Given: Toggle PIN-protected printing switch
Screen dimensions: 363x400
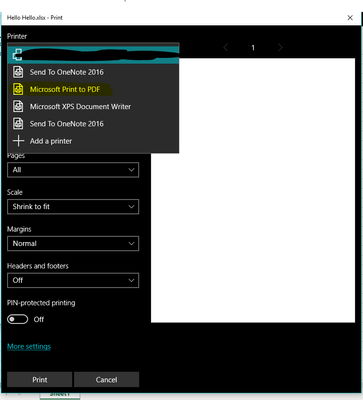Looking at the screenshot, I should pyautogui.click(x=18, y=319).
